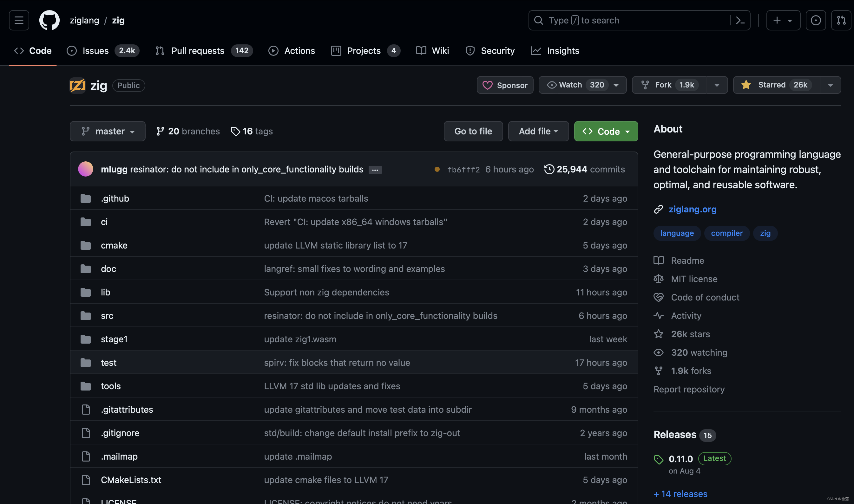The image size is (854, 504).
Task: Open the commit history clock icon
Action: point(549,169)
